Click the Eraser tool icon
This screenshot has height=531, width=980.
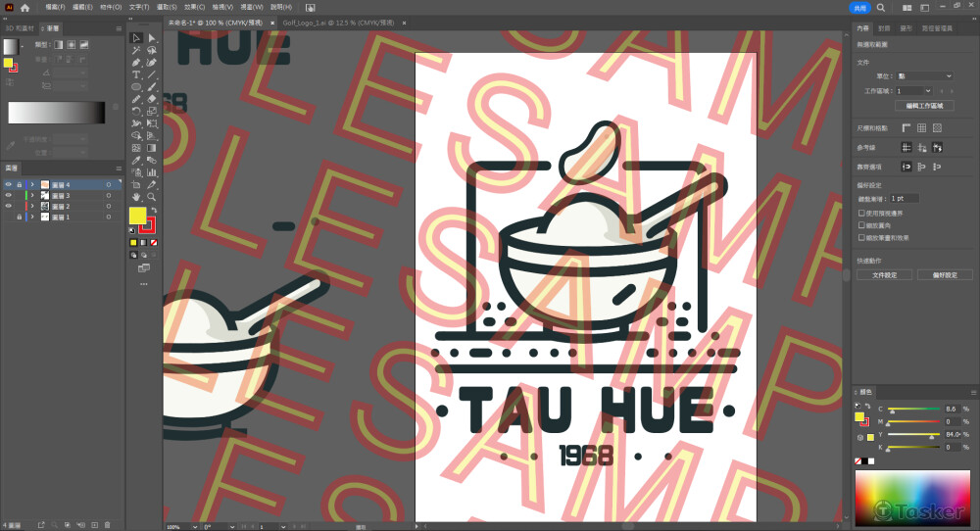(152, 99)
